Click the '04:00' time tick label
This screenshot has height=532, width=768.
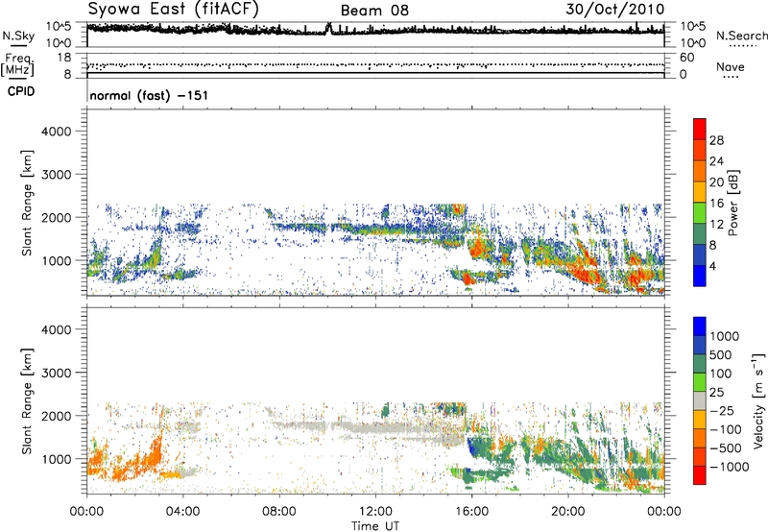(x=183, y=512)
